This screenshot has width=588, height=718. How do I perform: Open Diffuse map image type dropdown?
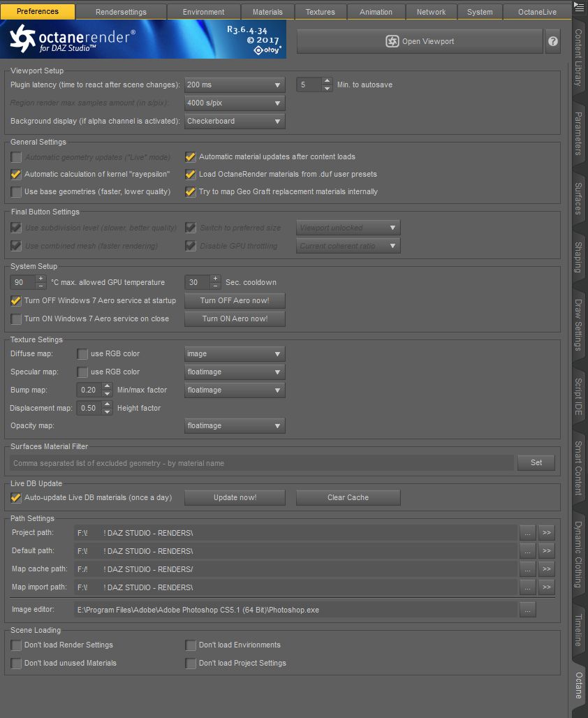pos(235,354)
